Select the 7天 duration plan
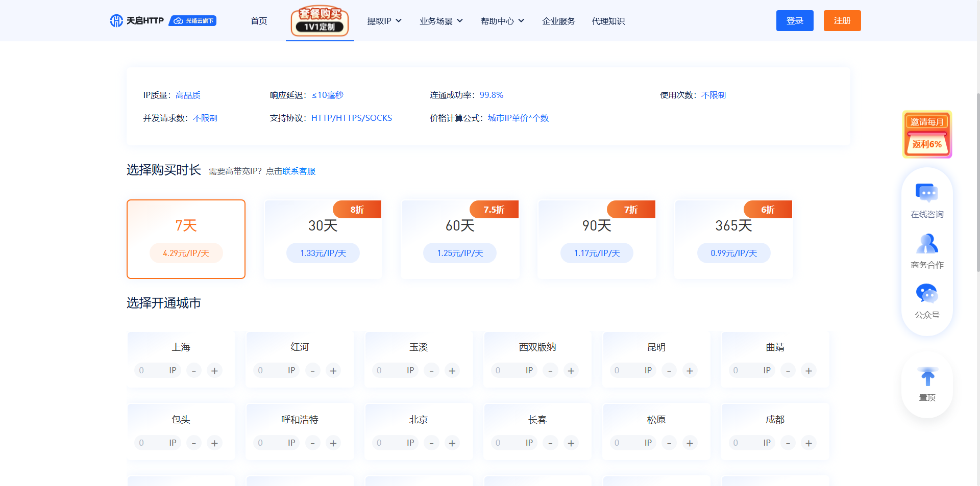This screenshot has height=486, width=980. click(x=186, y=239)
